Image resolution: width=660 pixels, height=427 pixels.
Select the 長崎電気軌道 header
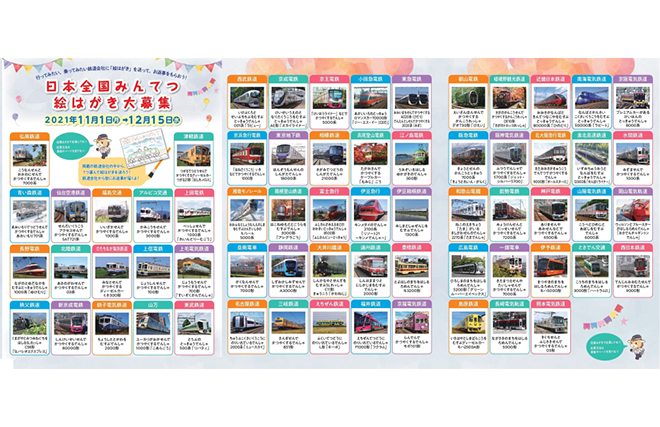tap(509, 304)
